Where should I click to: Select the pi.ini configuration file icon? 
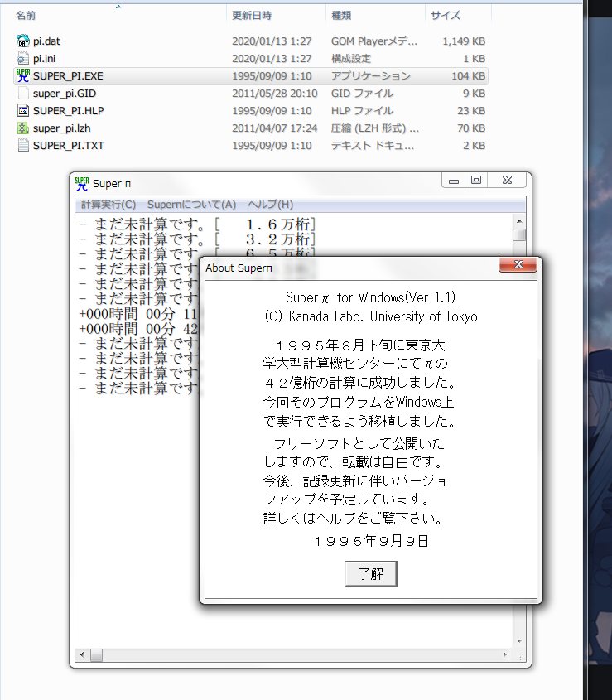[23, 58]
